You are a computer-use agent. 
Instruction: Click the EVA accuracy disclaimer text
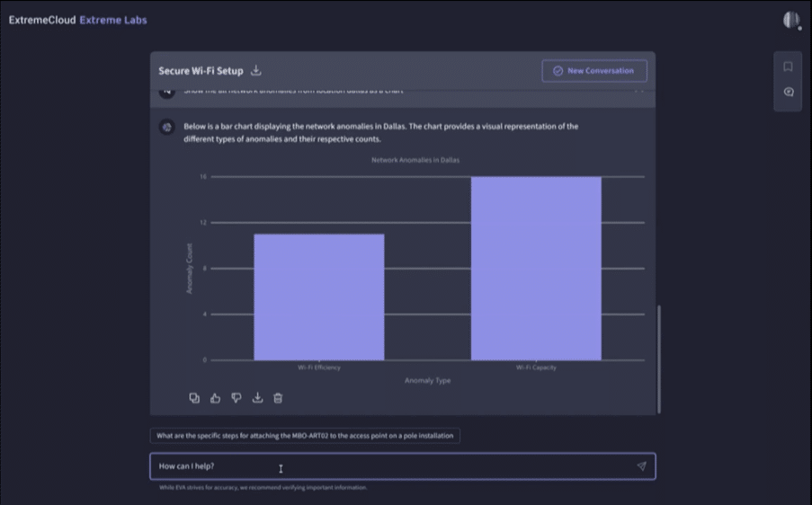coord(263,487)
